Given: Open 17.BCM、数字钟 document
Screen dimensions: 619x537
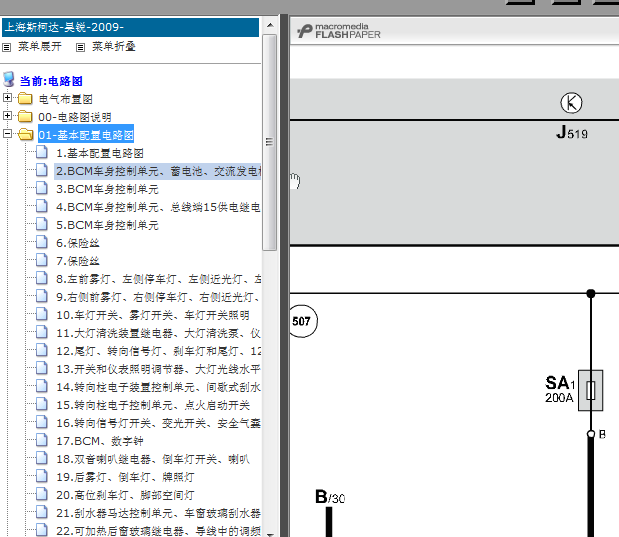Looking at the screenshot, I should [x=100, y=441].
